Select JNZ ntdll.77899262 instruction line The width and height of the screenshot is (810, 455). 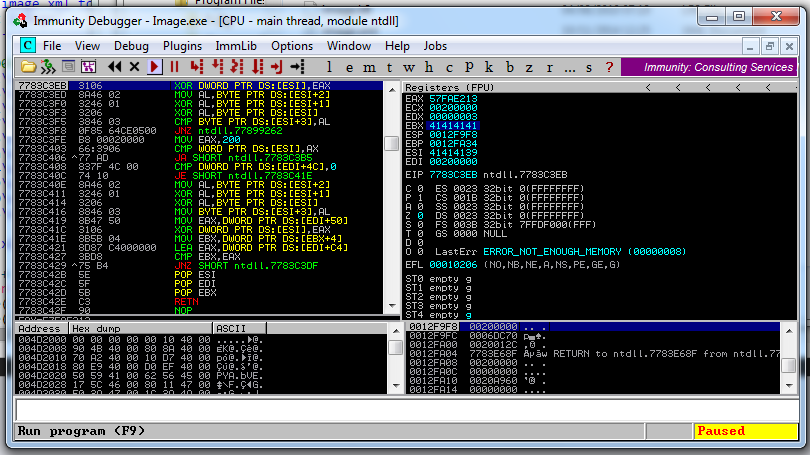(x=199, y=131)
